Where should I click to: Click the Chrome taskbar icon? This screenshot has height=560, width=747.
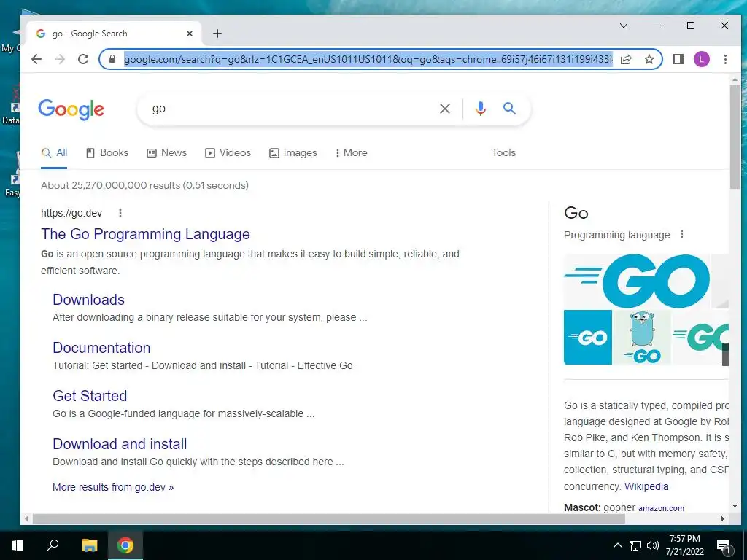tap(125, 545)
